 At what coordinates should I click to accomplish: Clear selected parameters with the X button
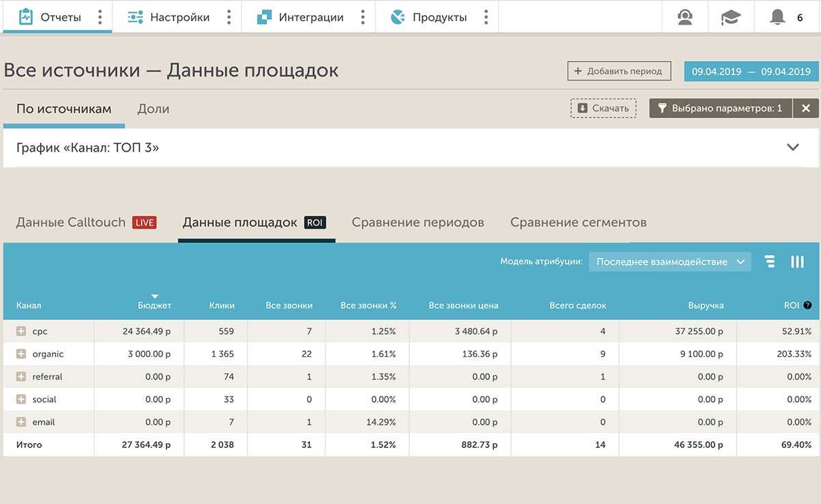click(806, 108)
